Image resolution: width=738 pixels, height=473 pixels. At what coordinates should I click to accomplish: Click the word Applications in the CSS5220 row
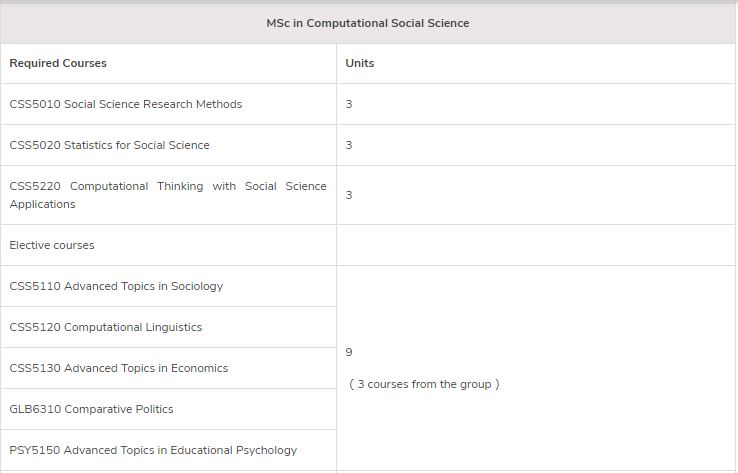point(42,204)
